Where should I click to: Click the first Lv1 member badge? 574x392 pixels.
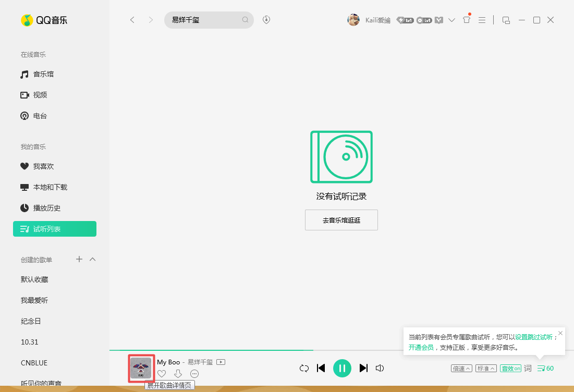[405, 20]
